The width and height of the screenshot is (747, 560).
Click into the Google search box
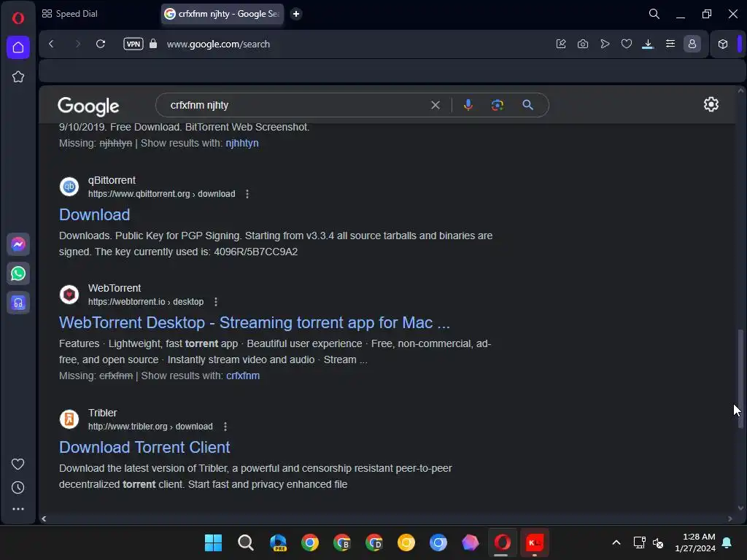click(295, 105)
